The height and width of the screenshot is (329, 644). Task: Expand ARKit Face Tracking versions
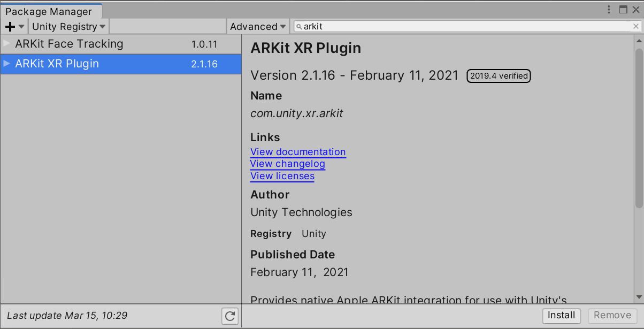coord(6,43)
